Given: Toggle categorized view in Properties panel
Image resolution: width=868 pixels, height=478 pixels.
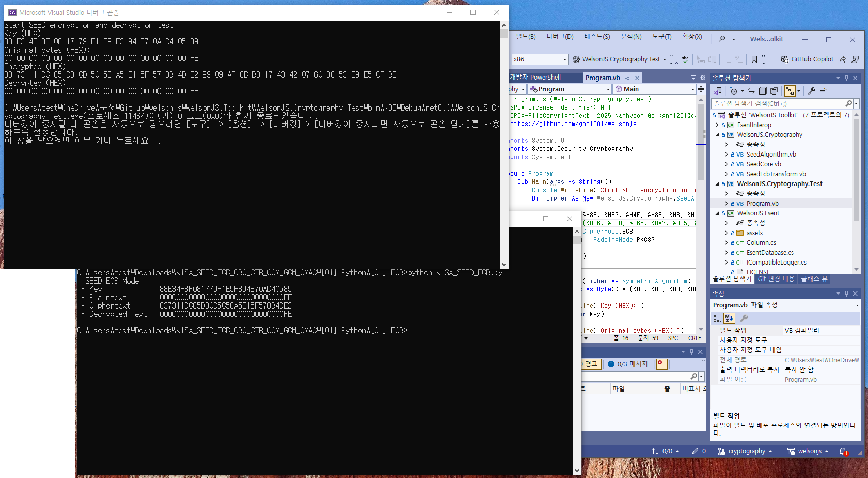Looking at the screenshot, I should coord(717,318).
